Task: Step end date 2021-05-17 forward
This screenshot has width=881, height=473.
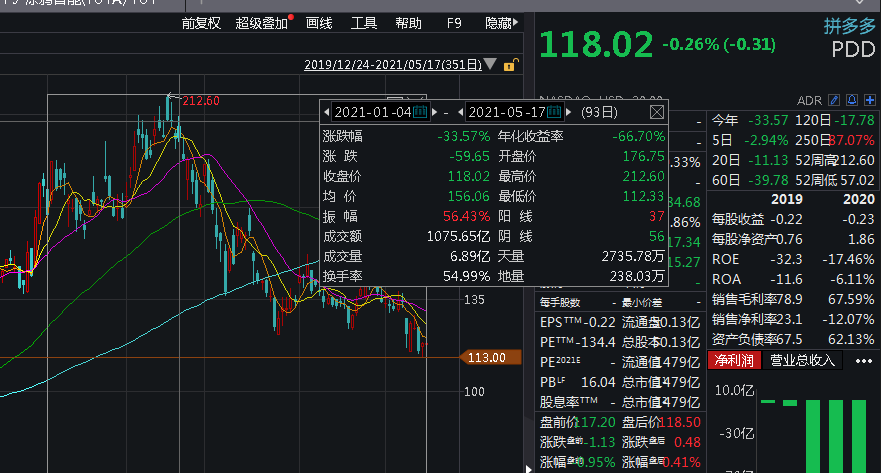Action: [569, 112]
